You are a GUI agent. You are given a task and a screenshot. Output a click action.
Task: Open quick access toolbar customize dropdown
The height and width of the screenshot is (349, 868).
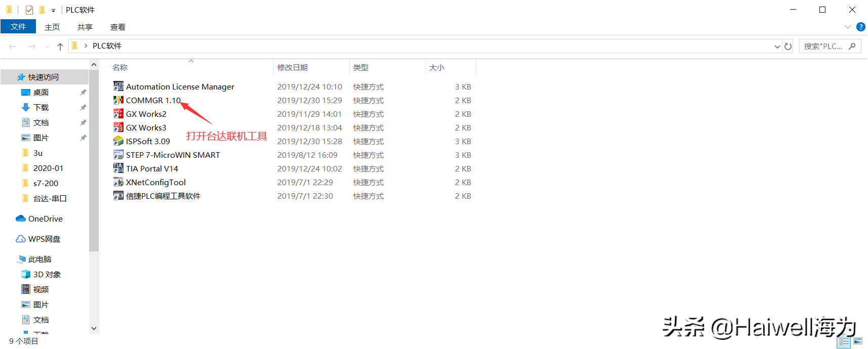53,10
